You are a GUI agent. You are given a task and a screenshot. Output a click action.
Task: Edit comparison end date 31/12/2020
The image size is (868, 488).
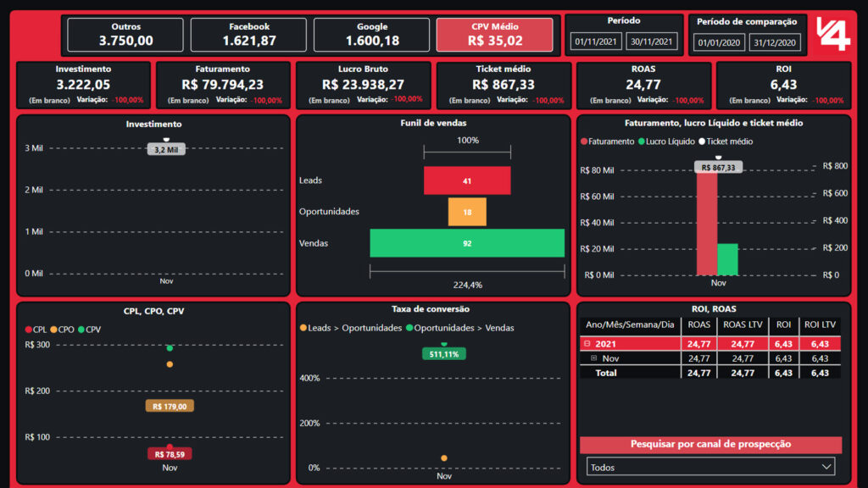pyautogui.click(x=774, y=42)
